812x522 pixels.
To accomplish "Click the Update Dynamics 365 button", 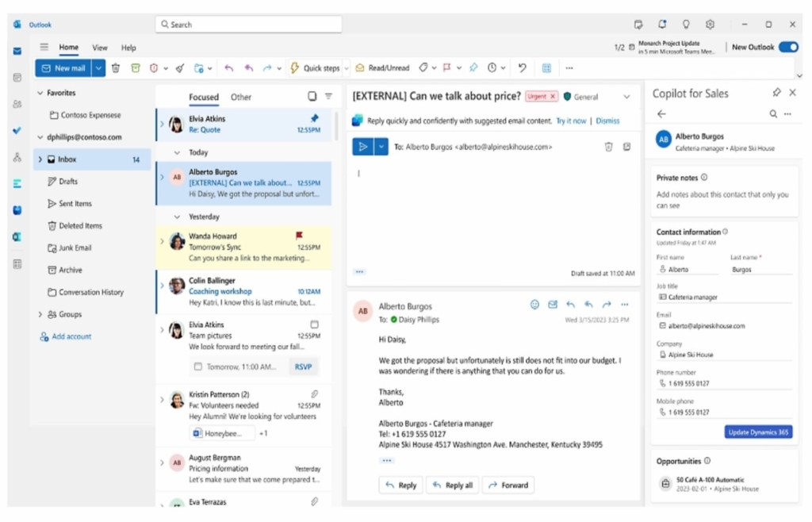I will pos(758,432).
